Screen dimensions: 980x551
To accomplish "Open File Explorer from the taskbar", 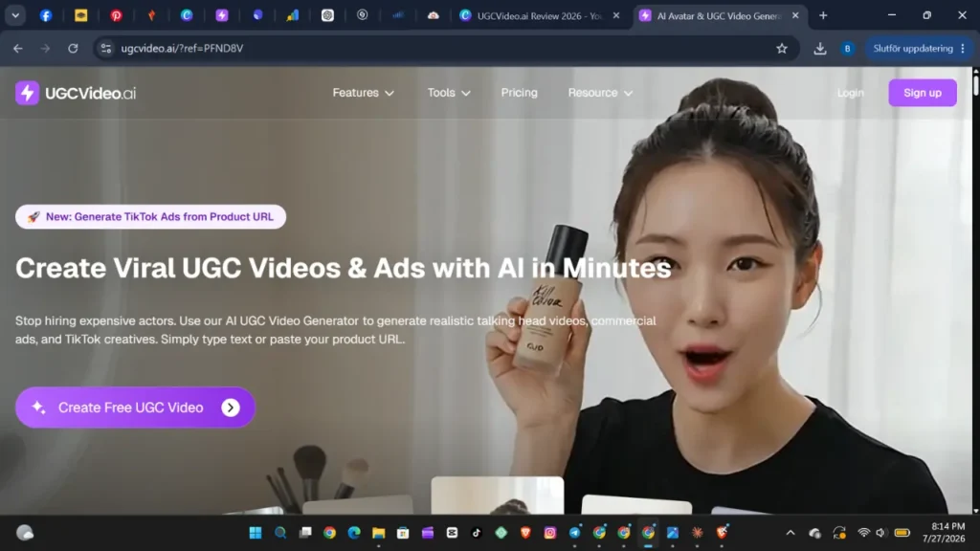I will pyautogui.click(x=378, y=532).
